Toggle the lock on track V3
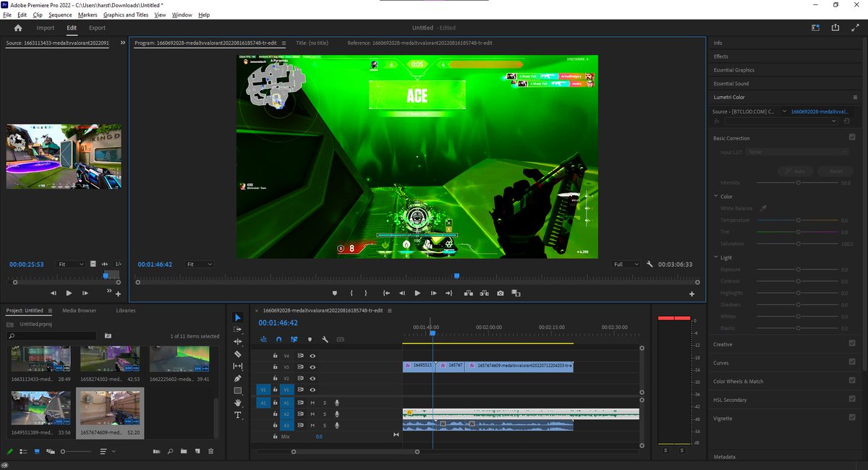This screenshot has width=868, height=470. point(275,367)
